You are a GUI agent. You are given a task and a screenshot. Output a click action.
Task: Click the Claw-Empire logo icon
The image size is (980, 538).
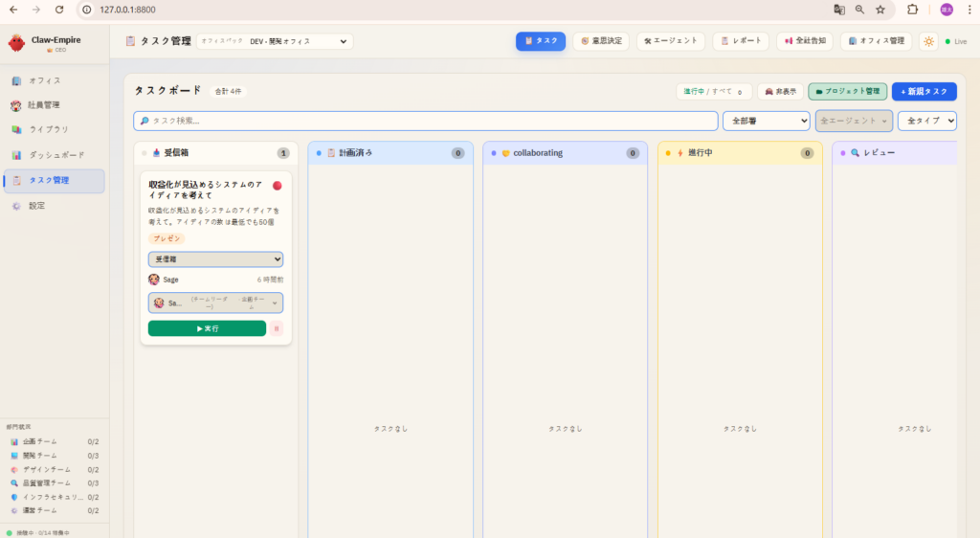16,43
